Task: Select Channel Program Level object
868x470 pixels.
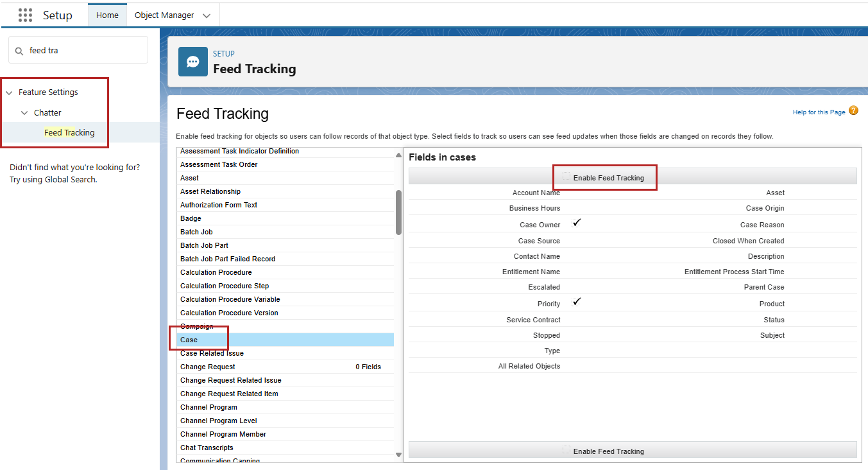Action: tap(285, 421)
